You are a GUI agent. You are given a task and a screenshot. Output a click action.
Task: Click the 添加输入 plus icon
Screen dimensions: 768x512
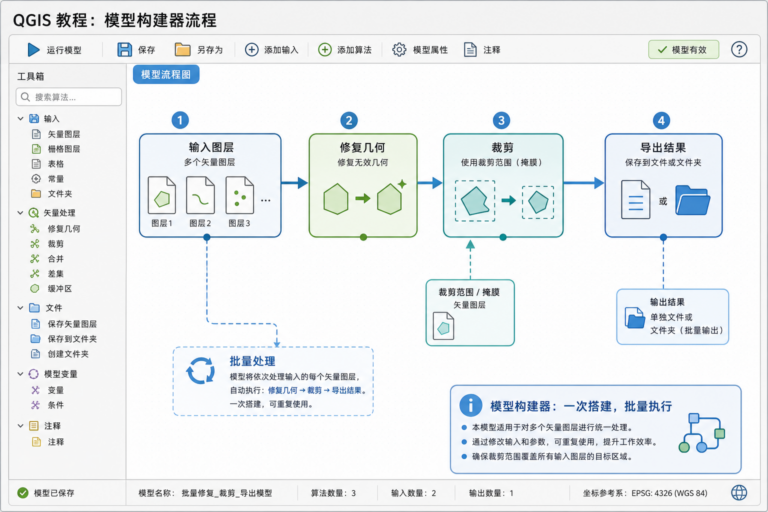tap(251, 49)
